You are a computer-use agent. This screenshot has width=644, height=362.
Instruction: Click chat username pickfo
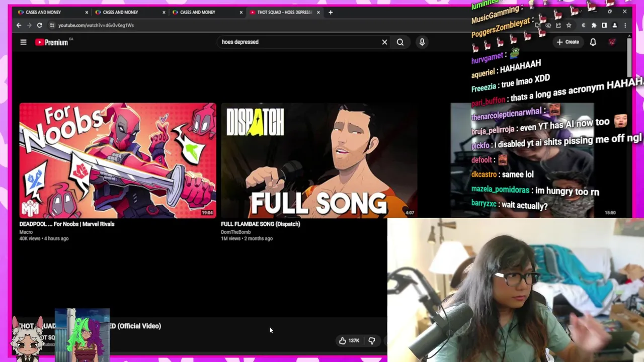point(480,146)
